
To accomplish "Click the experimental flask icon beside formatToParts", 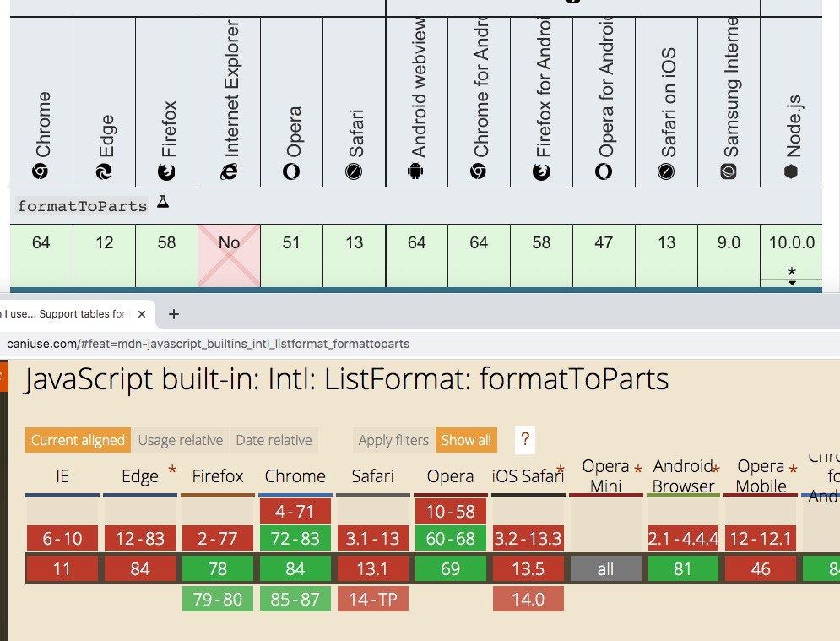I will [163, 202].
